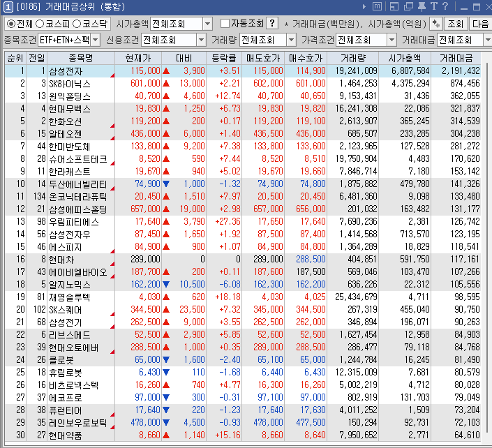Viewport: 492px width, 448px height.
Task: Click the 매도호가 column header
Action: (263, 58)
